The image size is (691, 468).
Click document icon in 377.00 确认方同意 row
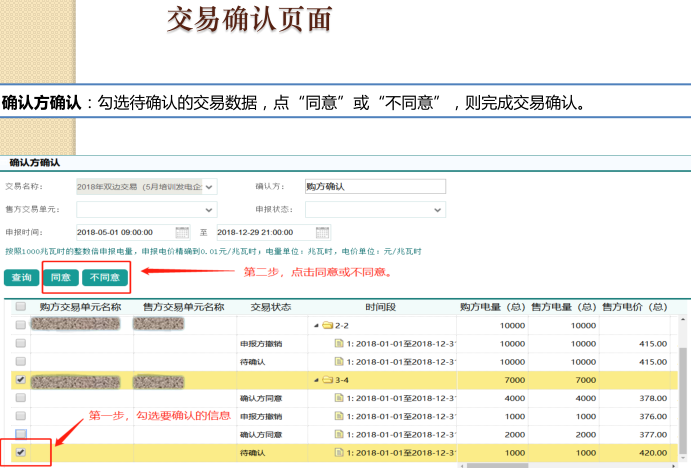[340, 435]
